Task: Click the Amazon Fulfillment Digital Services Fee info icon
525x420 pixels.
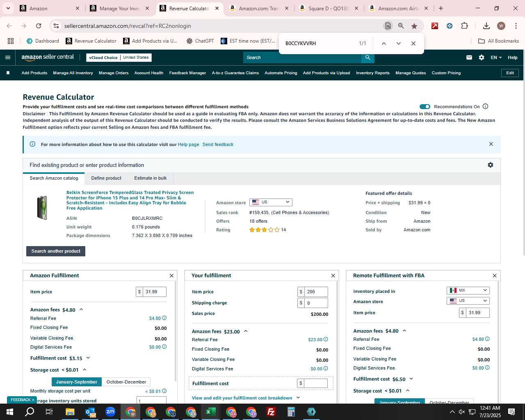Action: pyautogui.click(x=164, y=347)
